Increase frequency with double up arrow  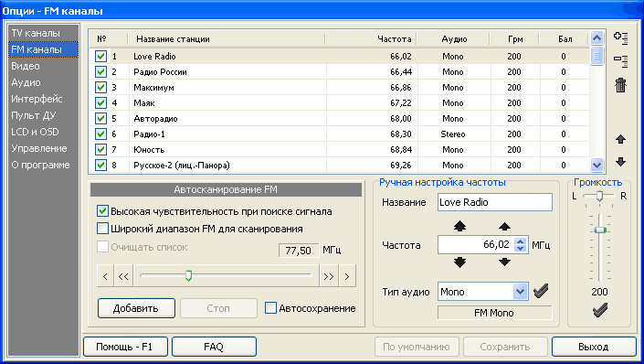[x=459, y=226]
